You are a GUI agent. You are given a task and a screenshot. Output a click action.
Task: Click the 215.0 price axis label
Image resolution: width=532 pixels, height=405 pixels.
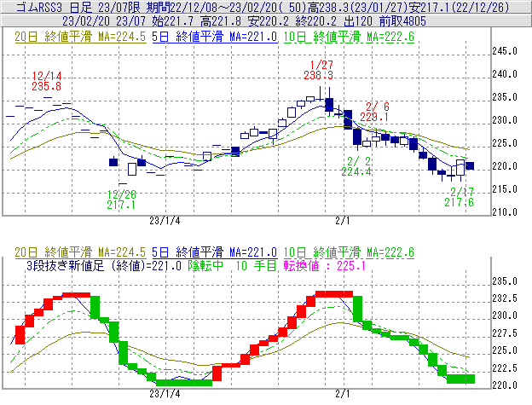pos(505,189)
